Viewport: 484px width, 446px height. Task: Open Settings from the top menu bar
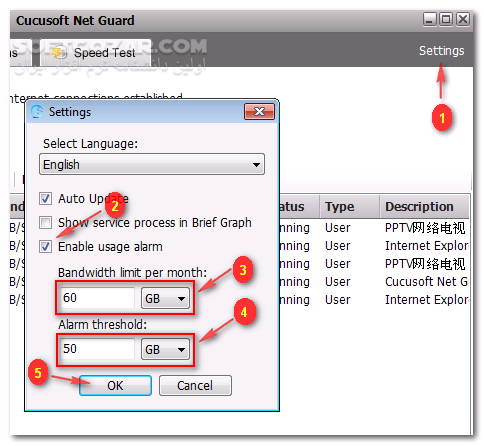[x=441, y=51]
